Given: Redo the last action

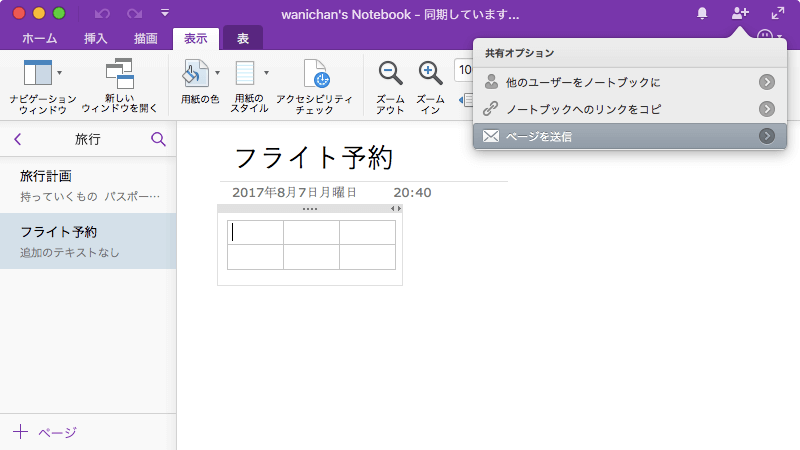Looking at the screenshot, I should point(134,14).
